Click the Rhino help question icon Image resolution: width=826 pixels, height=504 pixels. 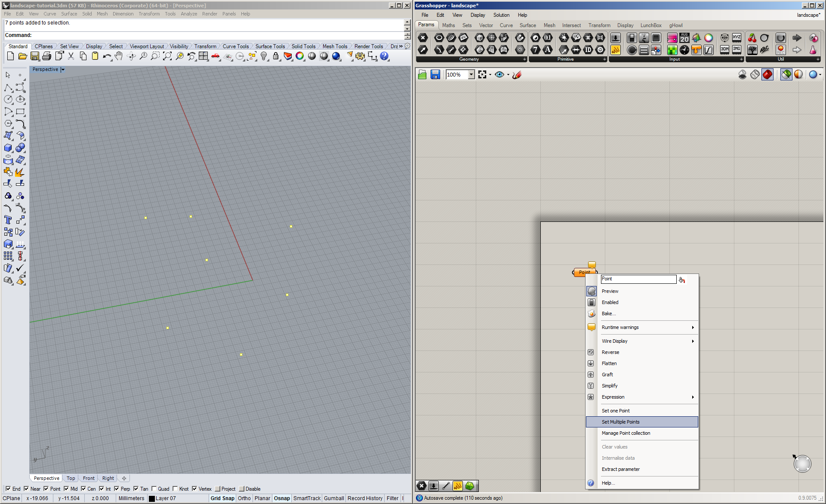(384, 56)
